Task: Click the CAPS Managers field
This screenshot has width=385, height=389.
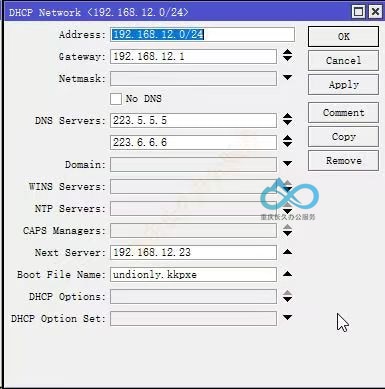Action: (193, 230)
